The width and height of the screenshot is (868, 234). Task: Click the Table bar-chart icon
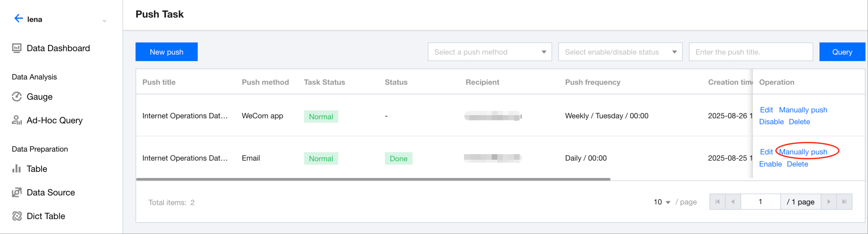[x=16, y=168]
